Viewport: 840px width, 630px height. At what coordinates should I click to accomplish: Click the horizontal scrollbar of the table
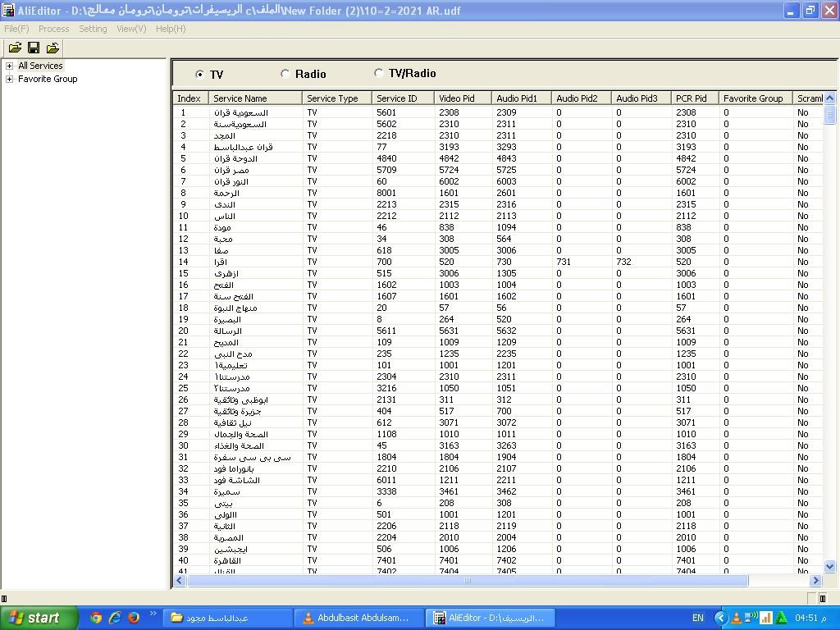coord(468,581)
